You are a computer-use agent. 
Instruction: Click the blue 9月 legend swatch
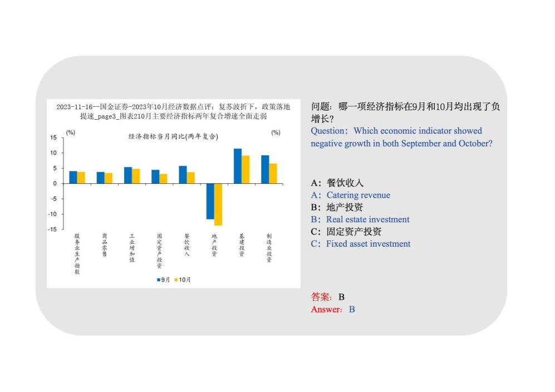pyautogui.click(x=159, y=280)
